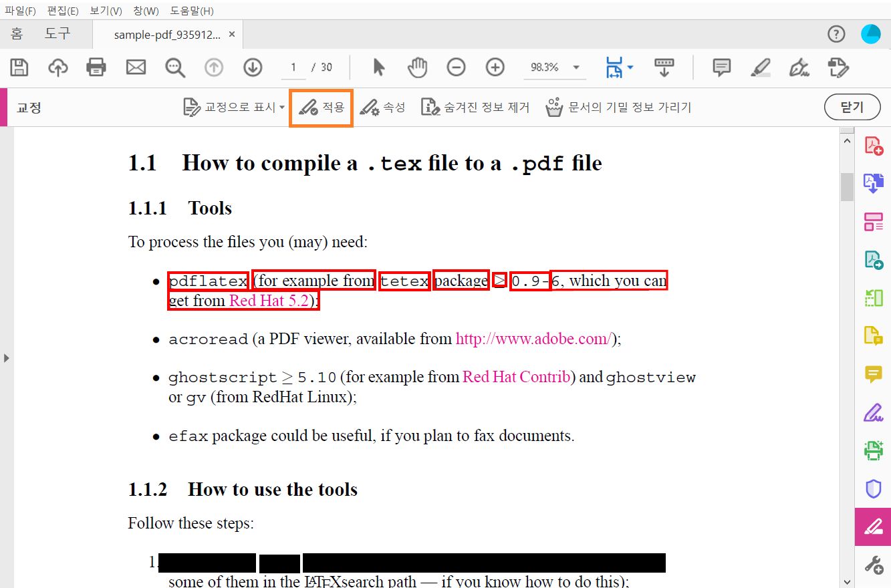Image resolution: width=891 pixels, height=588 pixels.
Task: Open the sign with pen tool
Action: click(799, 67)
